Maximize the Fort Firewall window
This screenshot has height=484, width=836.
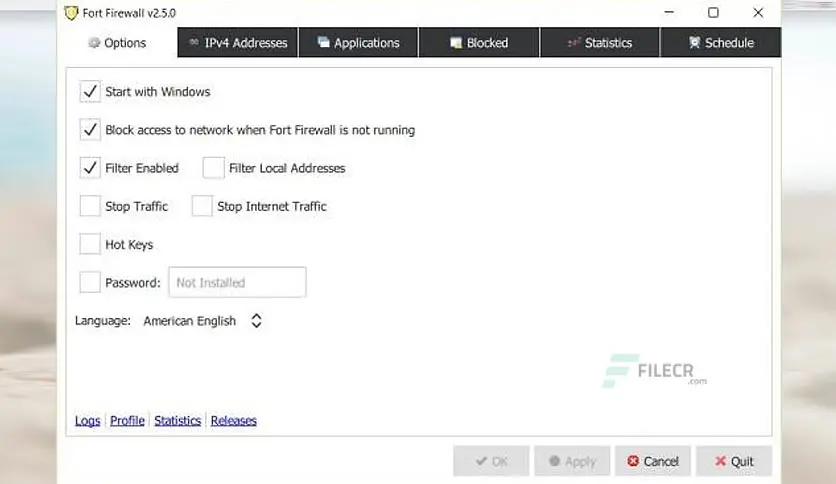(x=713, y=12)
